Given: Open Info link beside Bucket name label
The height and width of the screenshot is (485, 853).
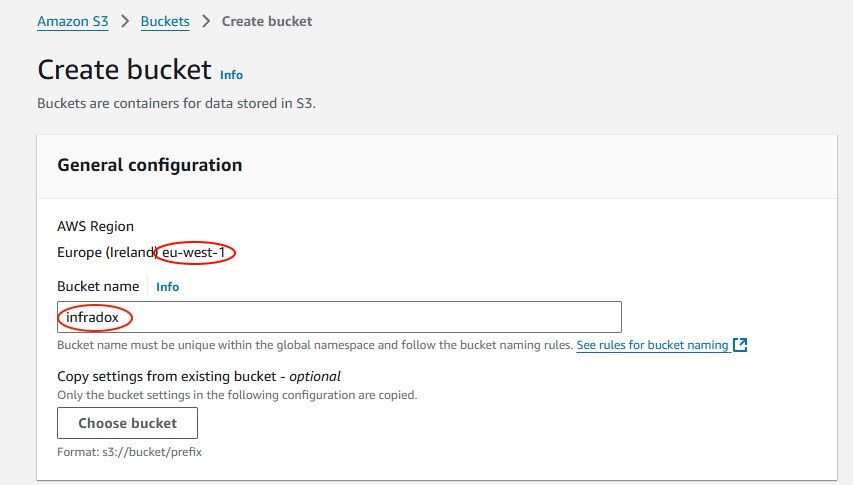Looking at the screenshot, I should tap(168, 287).
